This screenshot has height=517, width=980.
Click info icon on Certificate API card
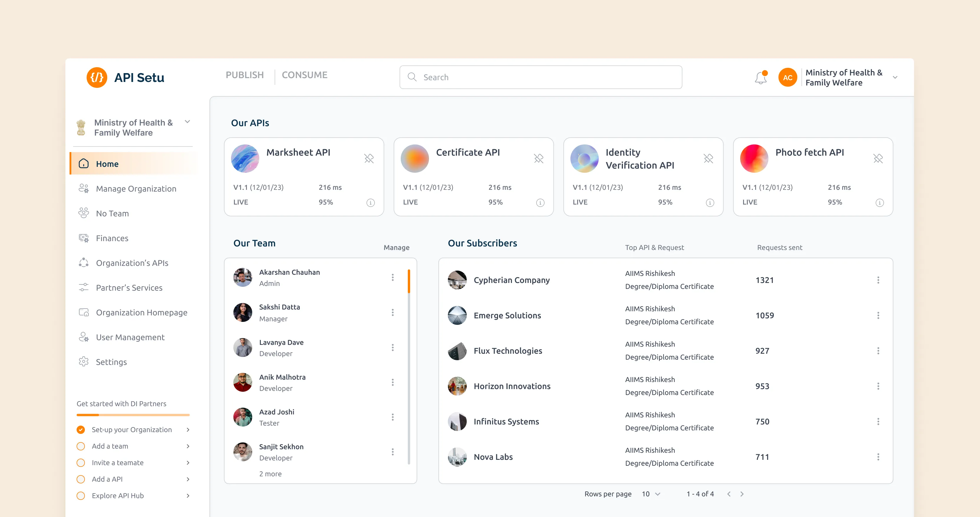point(540,202)
